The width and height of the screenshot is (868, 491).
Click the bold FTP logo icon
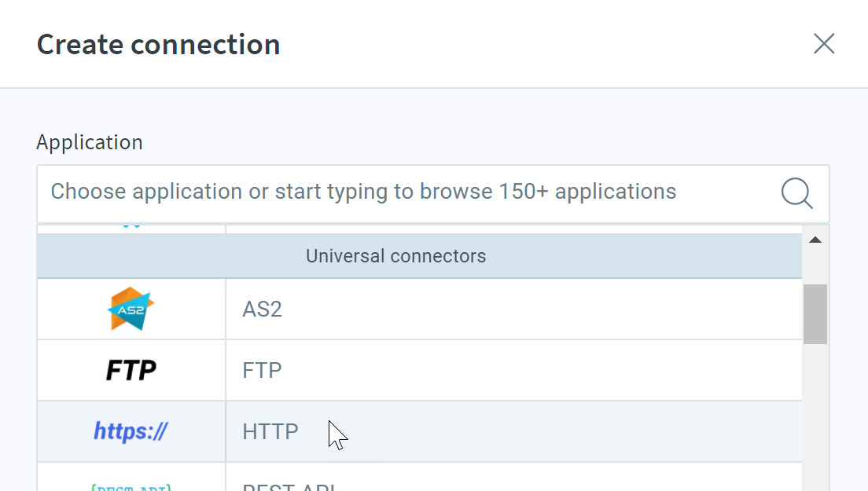(x=131, y=370)
